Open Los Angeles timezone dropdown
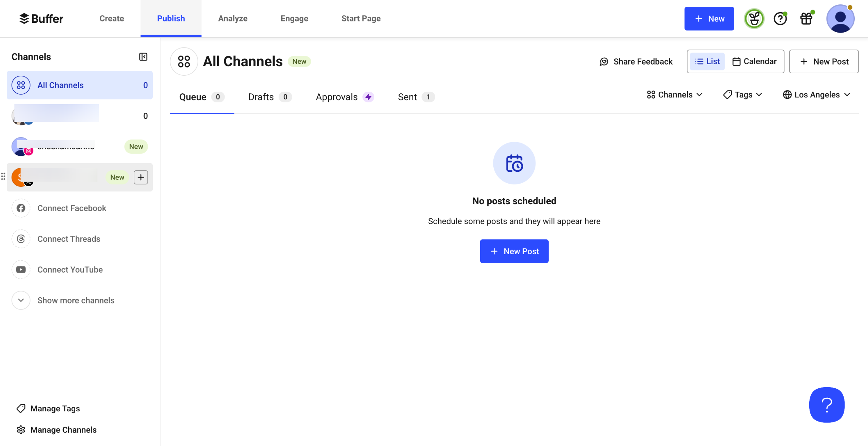The width and height of the screenshot is (868, 446). tap(816, 95)
